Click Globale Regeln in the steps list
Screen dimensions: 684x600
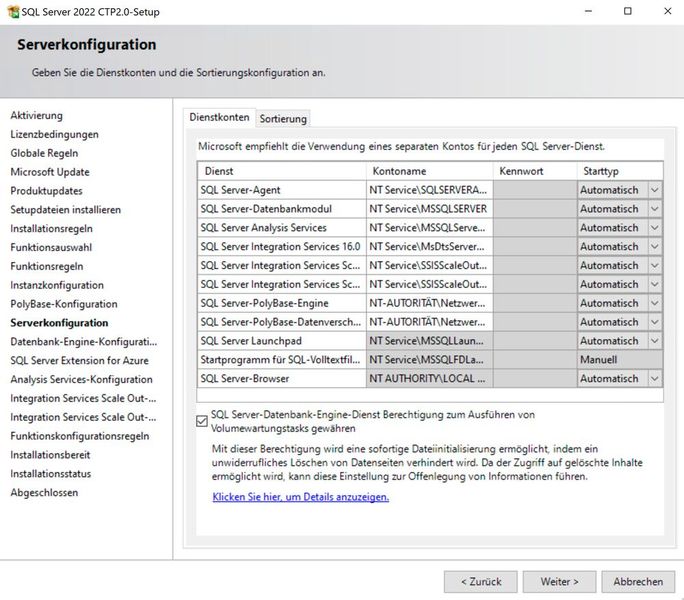44,153
